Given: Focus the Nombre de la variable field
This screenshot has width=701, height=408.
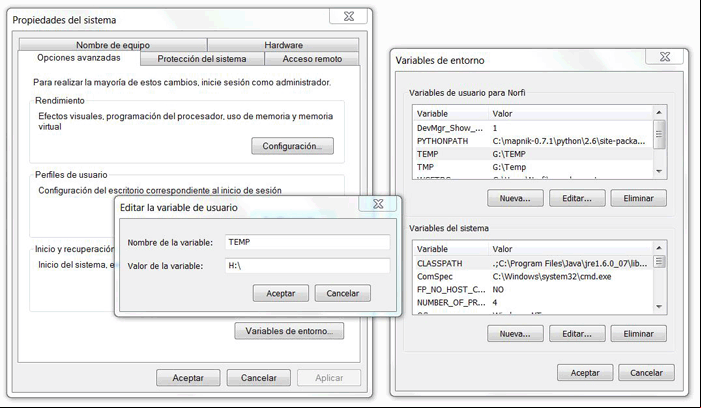Looking at the screenshot, I should pos(308,242).
